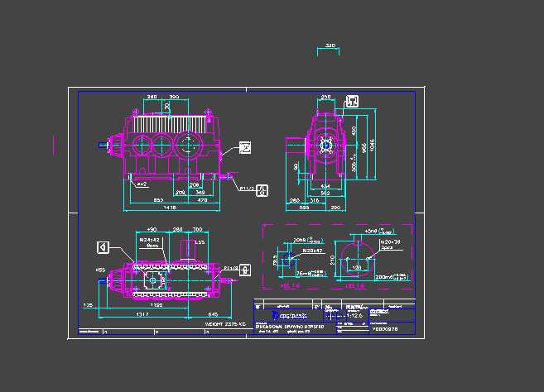Select the 290 dimension under the side view

[335, 208]
